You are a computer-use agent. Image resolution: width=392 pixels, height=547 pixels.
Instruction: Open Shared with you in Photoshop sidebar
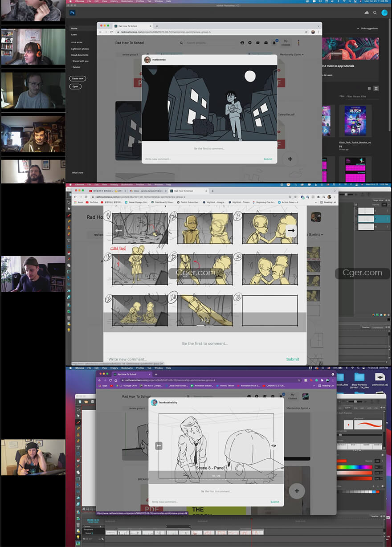tap(81, 61)
